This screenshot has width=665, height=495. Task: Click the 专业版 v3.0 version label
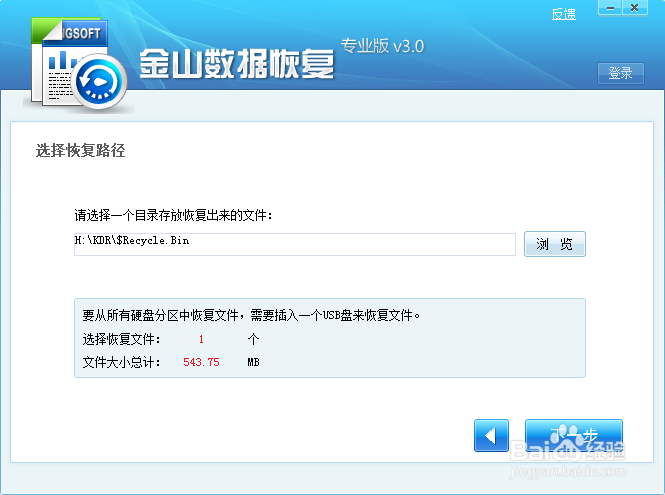coord(382,46)
